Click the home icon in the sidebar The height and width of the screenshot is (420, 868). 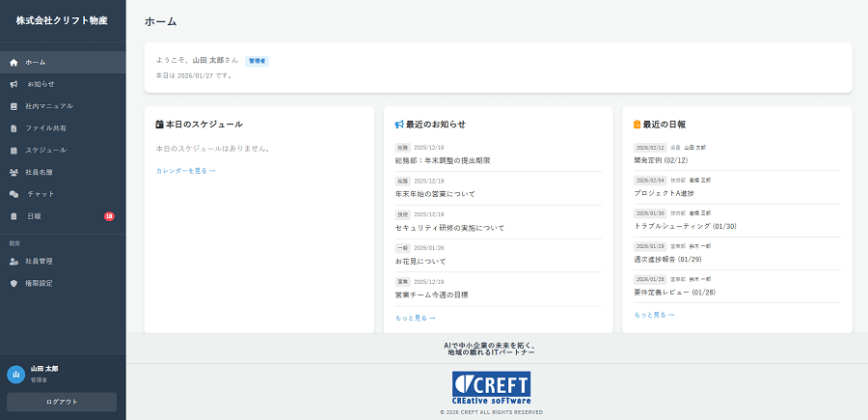click(14, 62)
